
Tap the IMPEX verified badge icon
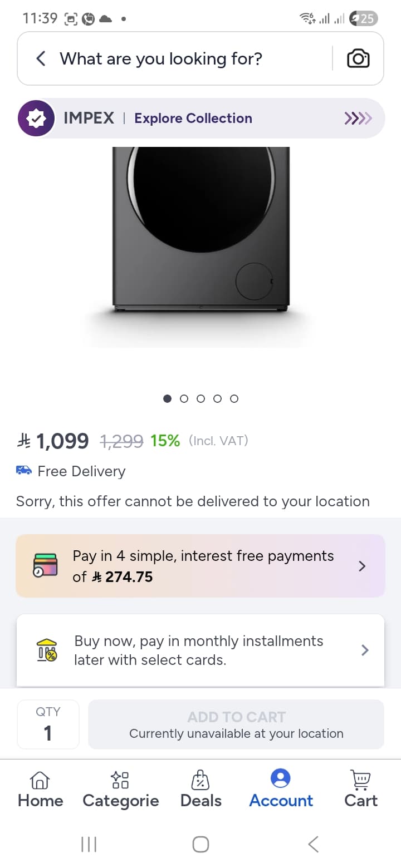(36, 118)
